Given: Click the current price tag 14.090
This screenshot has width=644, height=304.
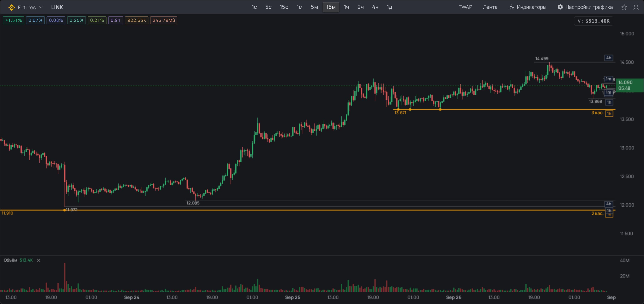Looking at the screenshot, I should pos(630,85).
